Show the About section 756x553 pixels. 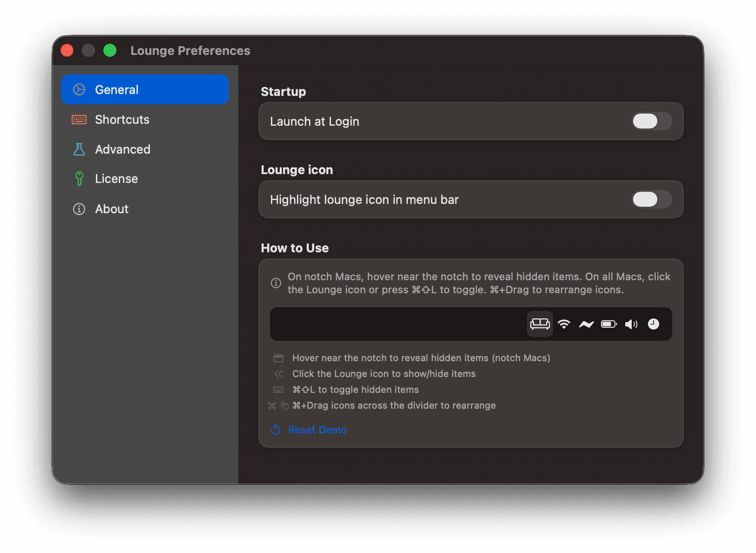(x=112, y=209)
